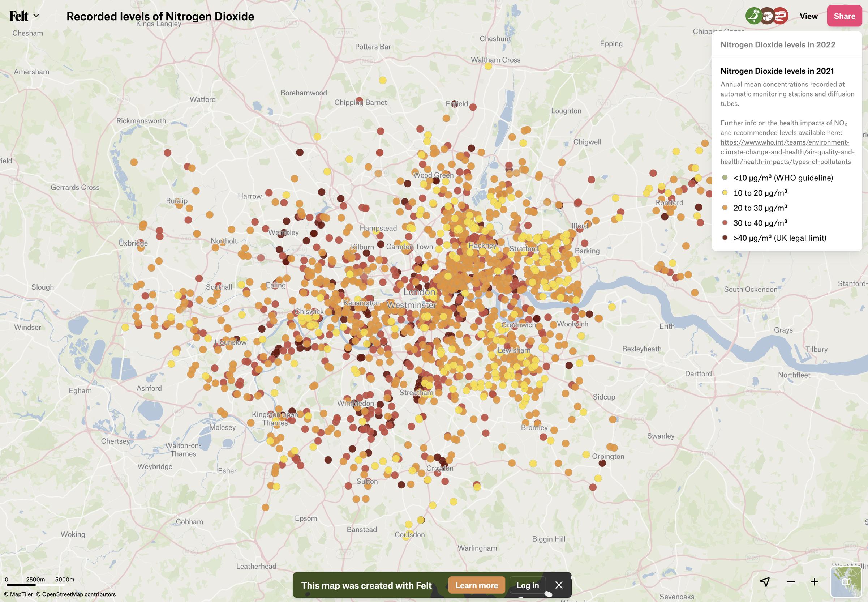The image size is (868, 602).
Task: Zoom in with the plus icon
Action: pyautogui.click(x=815, y=582)
